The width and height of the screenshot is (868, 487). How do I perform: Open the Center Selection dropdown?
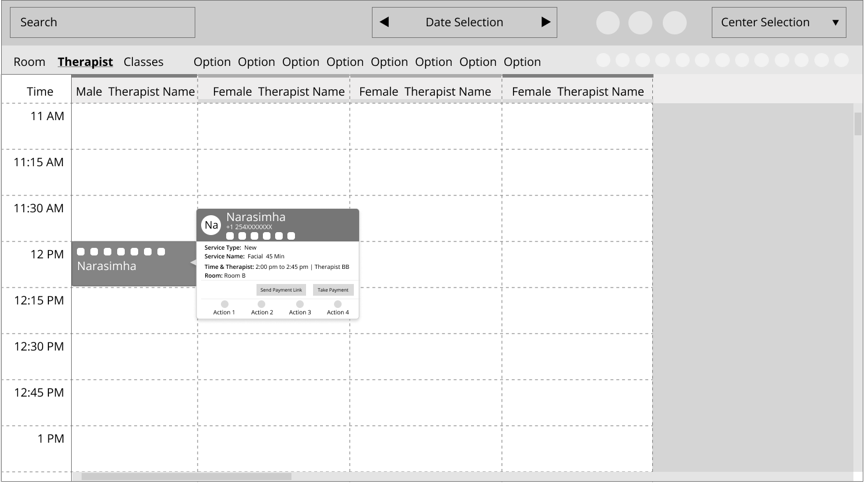tap(778, 22)
